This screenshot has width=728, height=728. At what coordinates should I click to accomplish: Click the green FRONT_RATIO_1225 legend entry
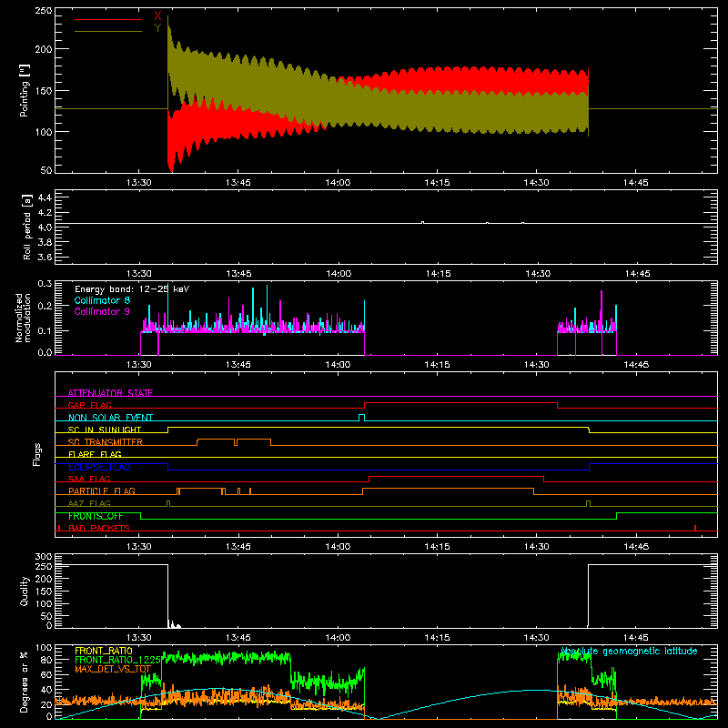pos(118,660)
